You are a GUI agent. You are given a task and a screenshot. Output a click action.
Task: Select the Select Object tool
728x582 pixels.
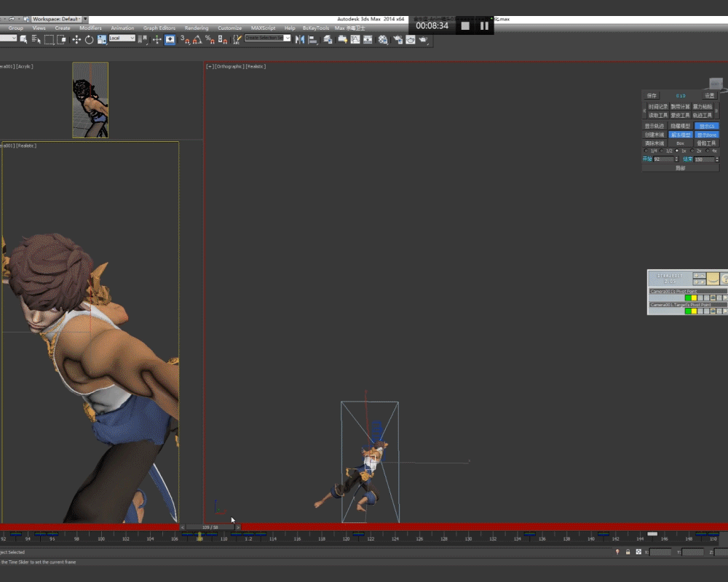click(24, 39)
